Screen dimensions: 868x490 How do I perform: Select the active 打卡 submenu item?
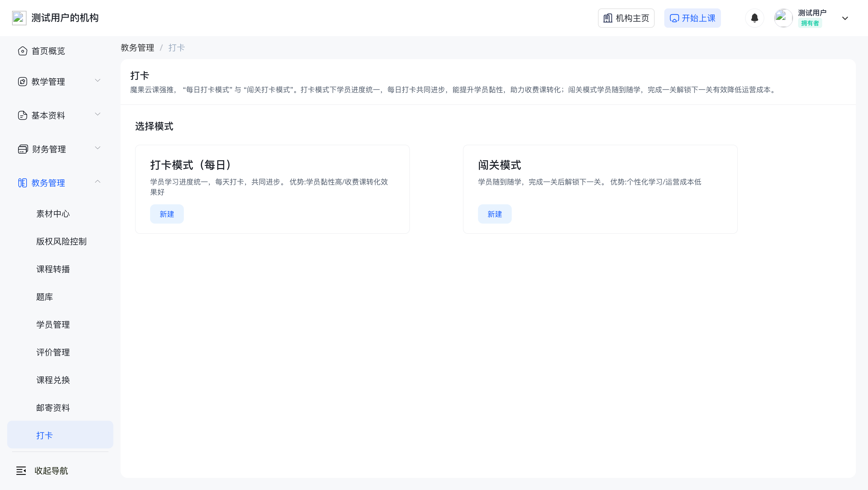60,435
